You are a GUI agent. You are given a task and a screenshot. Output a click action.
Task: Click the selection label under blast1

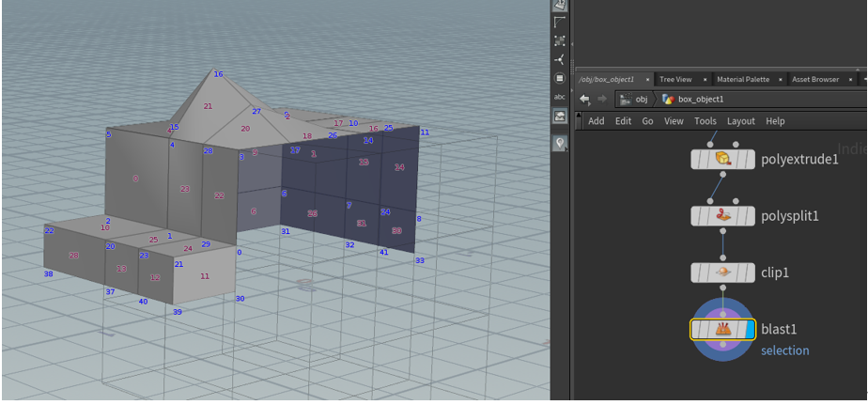click(784, 350)
